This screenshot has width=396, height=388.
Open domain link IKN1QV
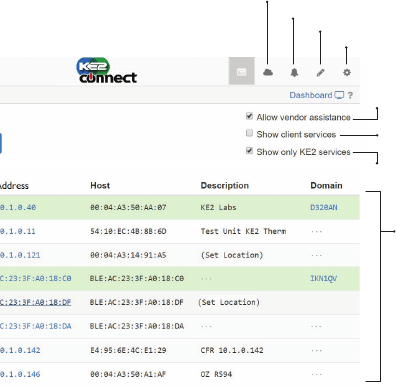tap(323, 278)
